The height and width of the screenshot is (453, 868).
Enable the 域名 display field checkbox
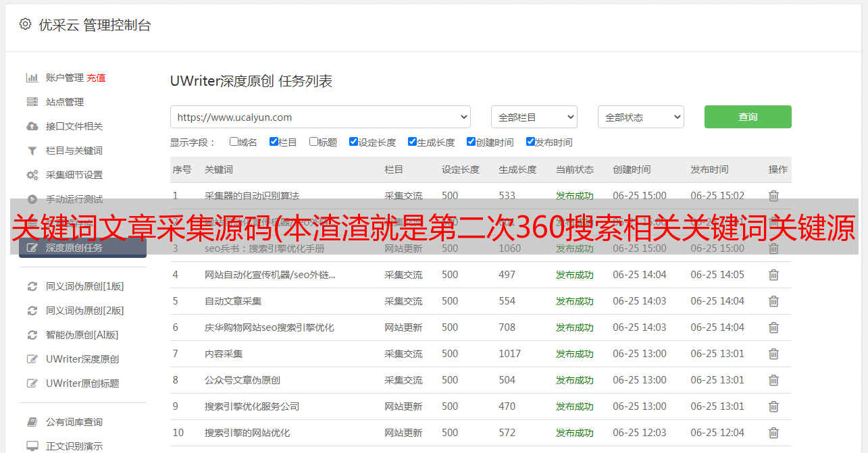234,142
